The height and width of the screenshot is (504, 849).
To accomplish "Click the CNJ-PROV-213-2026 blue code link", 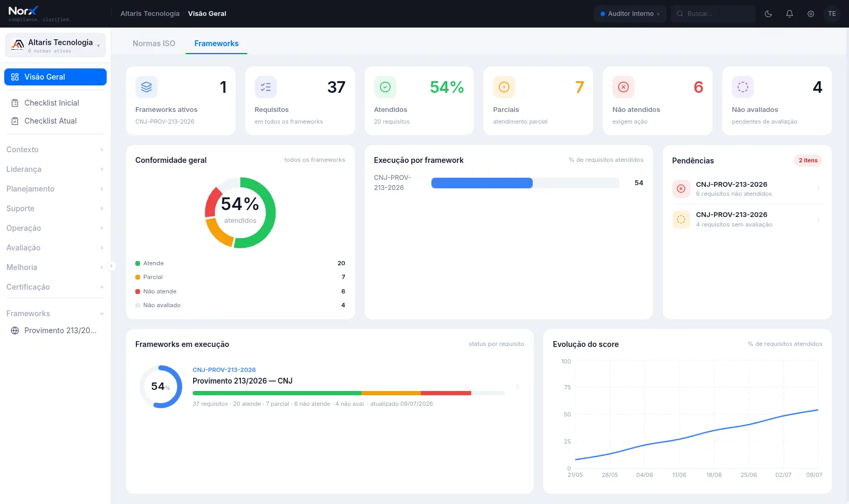I will (224, 370).
